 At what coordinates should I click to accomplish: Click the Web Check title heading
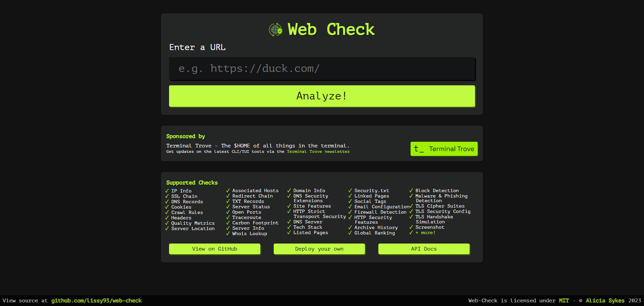[x=331, y=30]
